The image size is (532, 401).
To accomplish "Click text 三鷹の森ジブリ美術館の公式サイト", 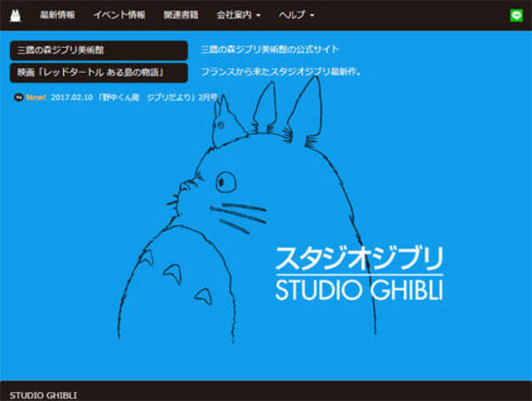I will [x=270, y=50].
